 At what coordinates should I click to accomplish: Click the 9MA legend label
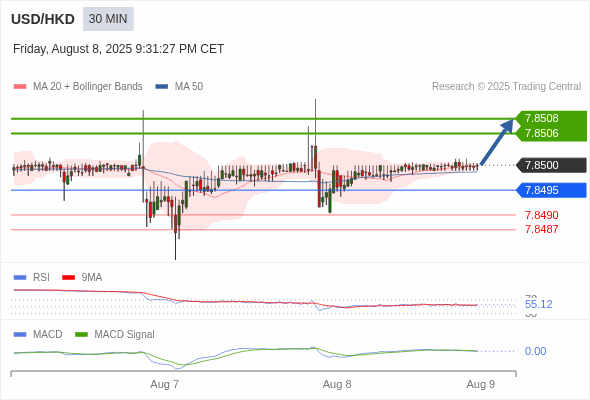point(92,277)
